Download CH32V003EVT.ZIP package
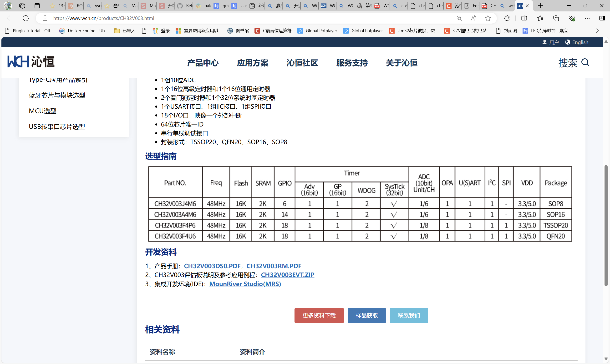Image resolution: width=610 pixels, height=364 pixels. pyautogui.click(x=287, y=275)
